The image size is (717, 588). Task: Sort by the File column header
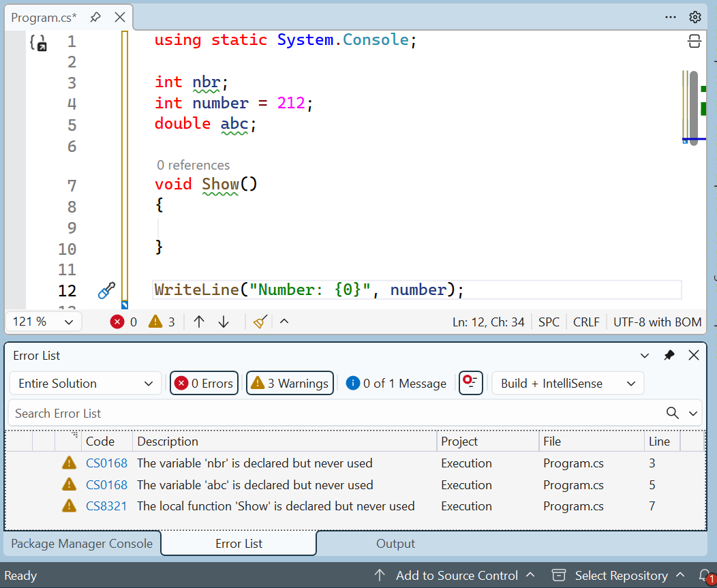[x=591, y=442]
